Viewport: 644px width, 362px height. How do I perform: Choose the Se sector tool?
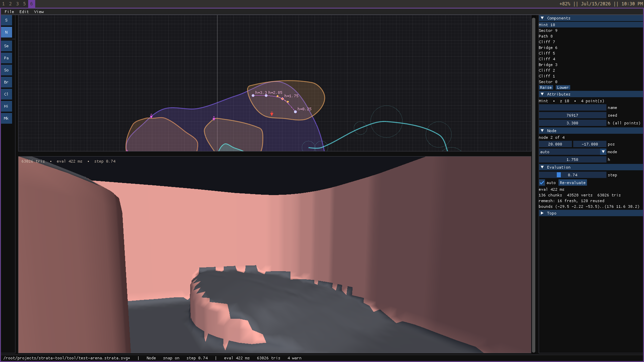tap(6, 46)
